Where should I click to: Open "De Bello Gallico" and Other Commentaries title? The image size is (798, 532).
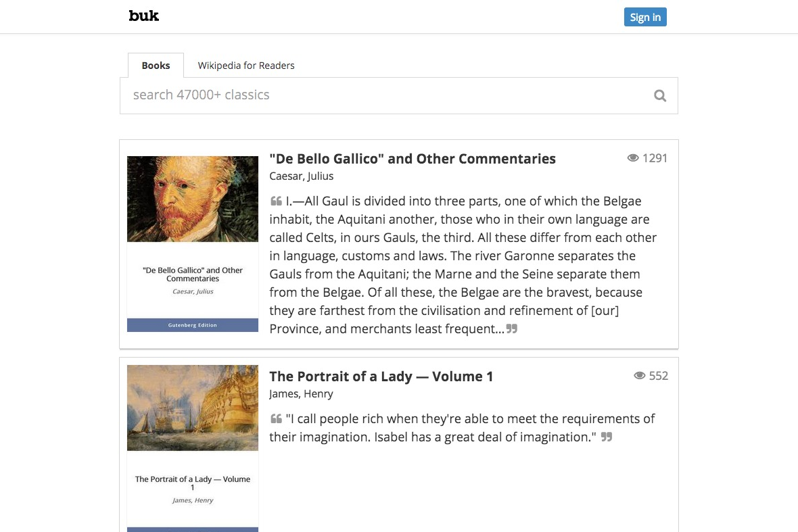point(413,159)
